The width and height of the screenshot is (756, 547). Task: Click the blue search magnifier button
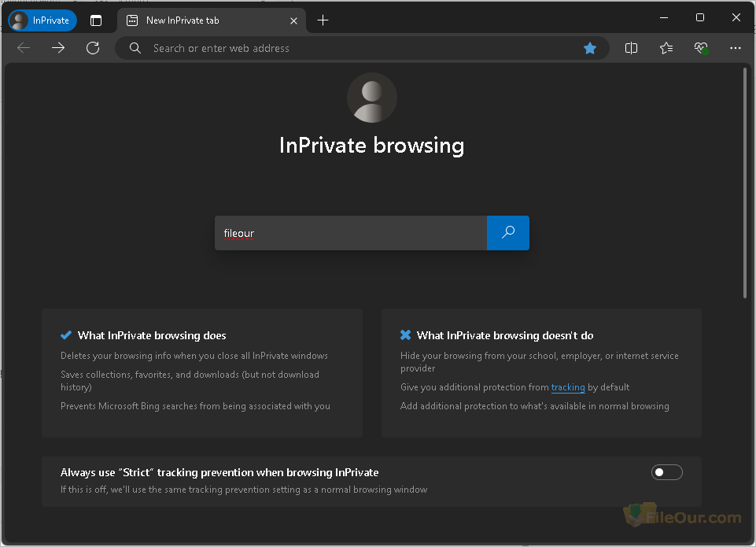508,233
